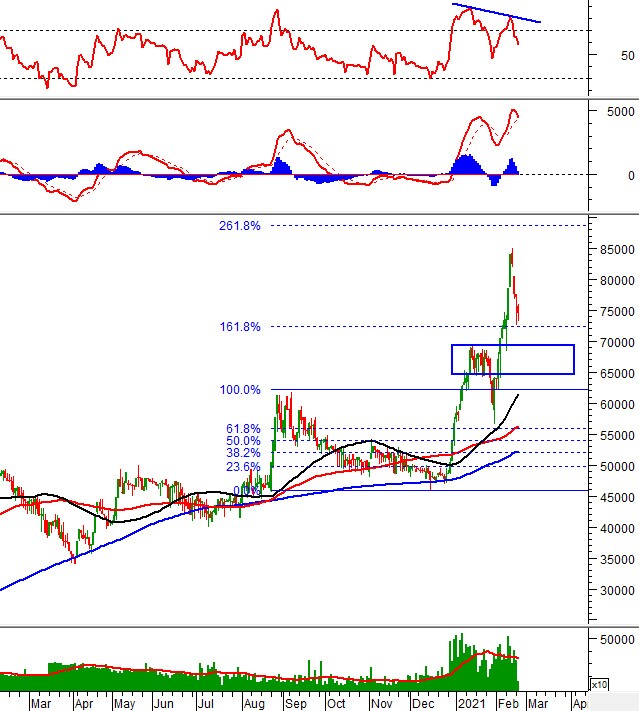Click the Oct month label
This screenshot has height=711, width=639.
click(336, 704)
